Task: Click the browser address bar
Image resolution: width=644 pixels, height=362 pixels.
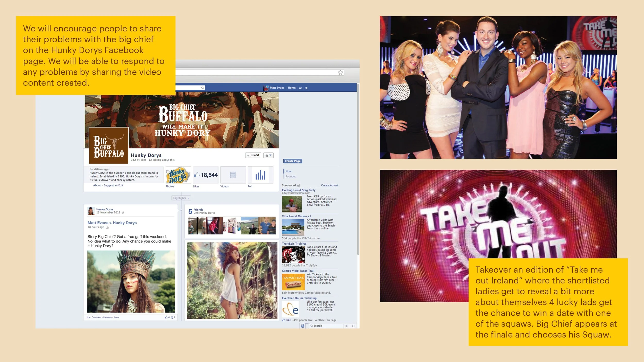Action: point(260,73)
